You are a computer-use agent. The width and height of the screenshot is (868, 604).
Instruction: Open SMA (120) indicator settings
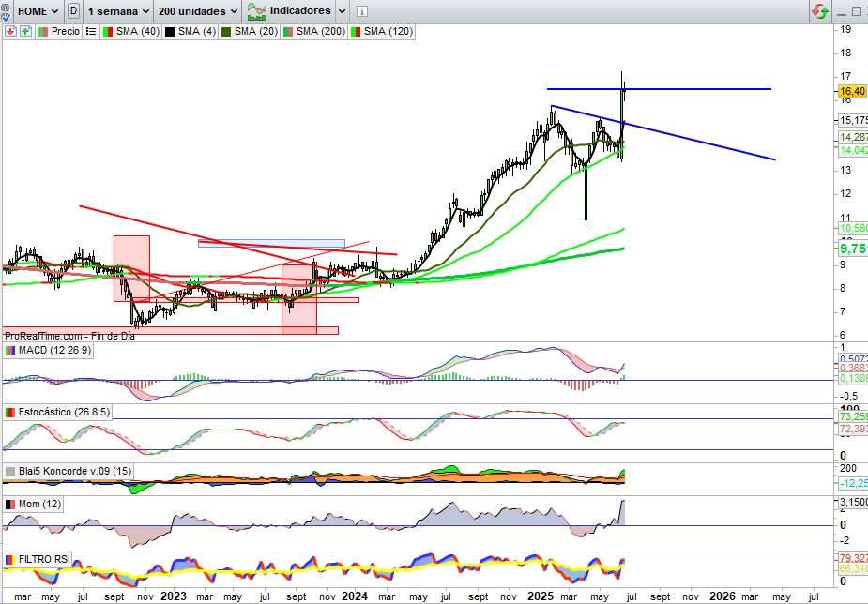click(x=381, y=32)
